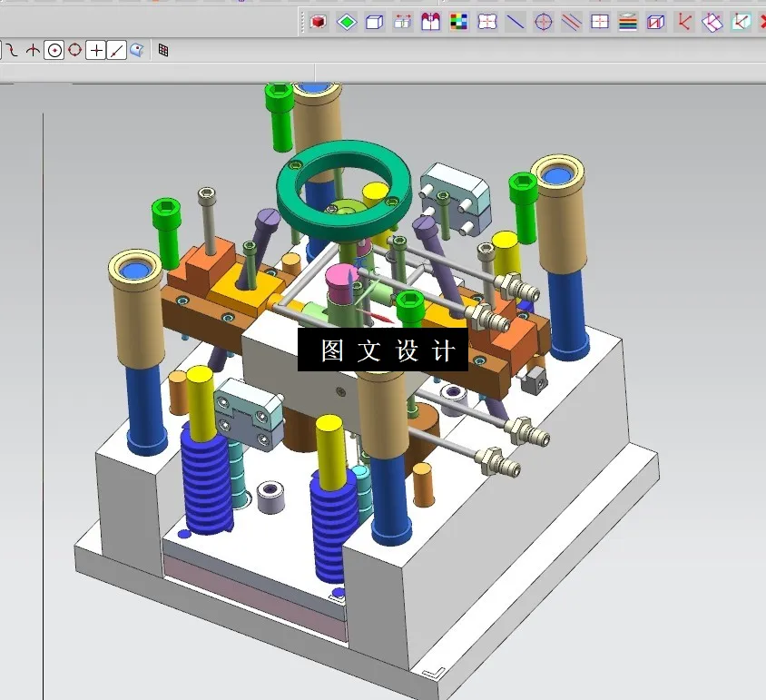This screenshot has height=700, width=766.
Task: Select the datum CSYS cube icon
Action: [653, 20]
